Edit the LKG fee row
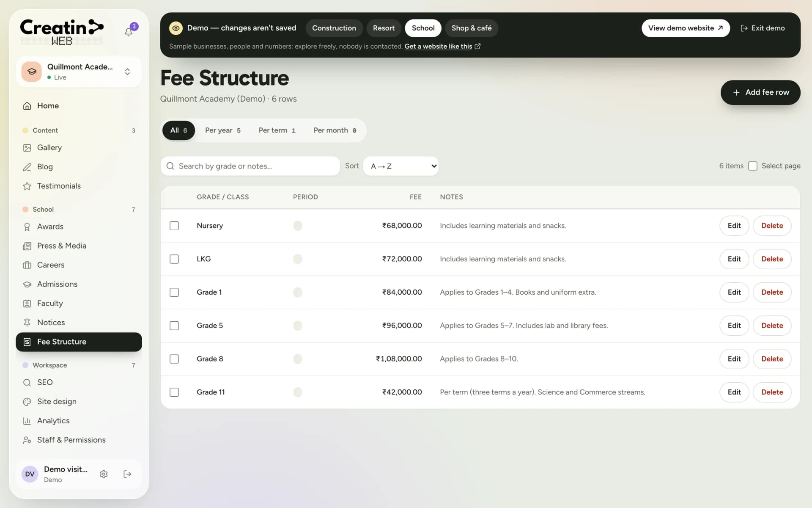The height and width of the screenshot is (508, 812). pyautogui.click(x=734, y=259)
